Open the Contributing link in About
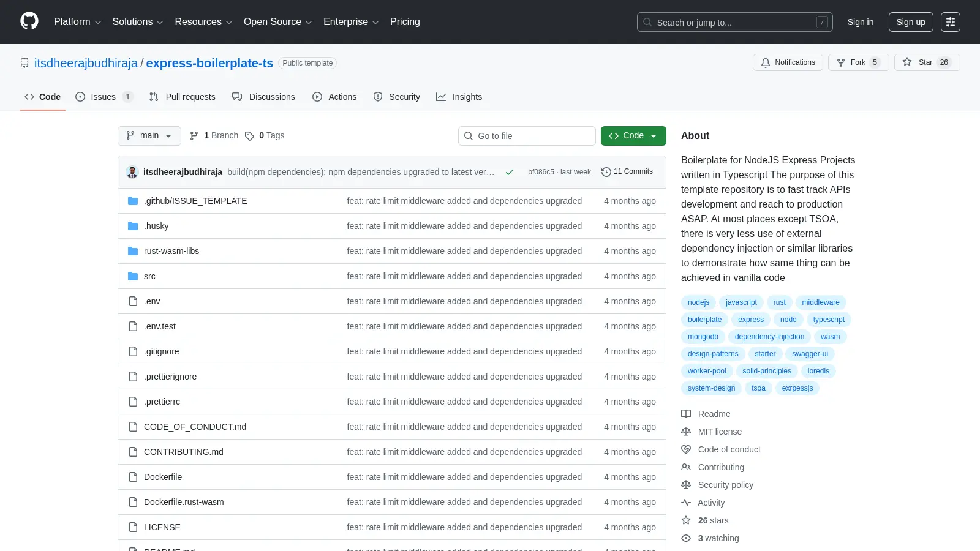 (x=721, y=467)
